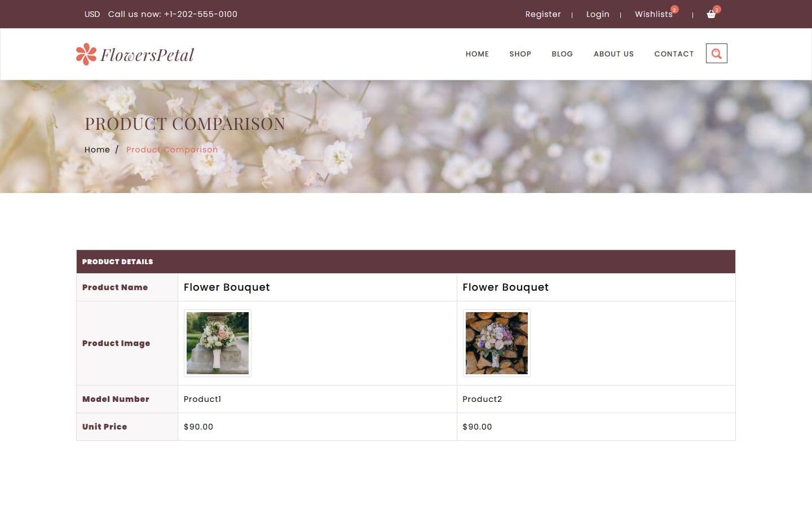
Task: Open Product2 bouquet thumbnail on logs
Action: click(x=497, y=343)
